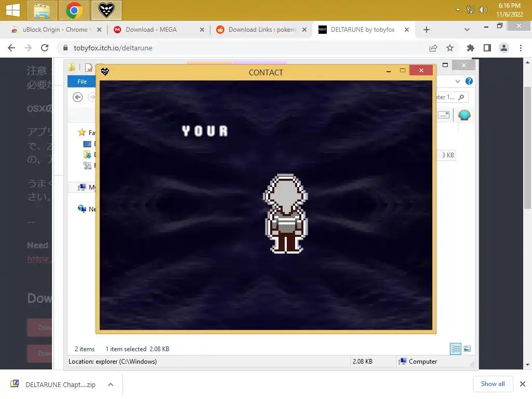The height and width of the screenshot is (399, 532).
Task: Open the Windows Start menu
Action: pos(13,10)
